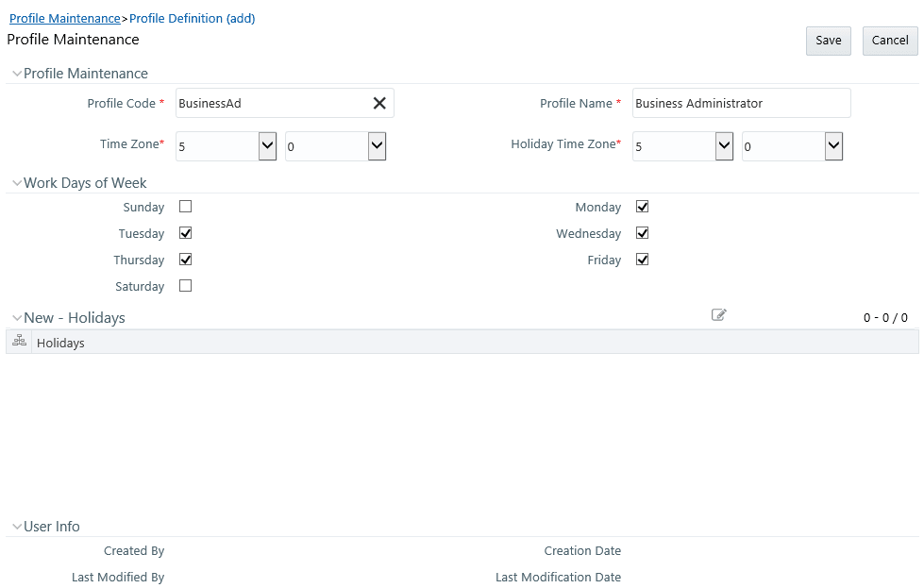
Task: Expand the Holiday Time Zone hours dropdown
Action: pos(724,146)
